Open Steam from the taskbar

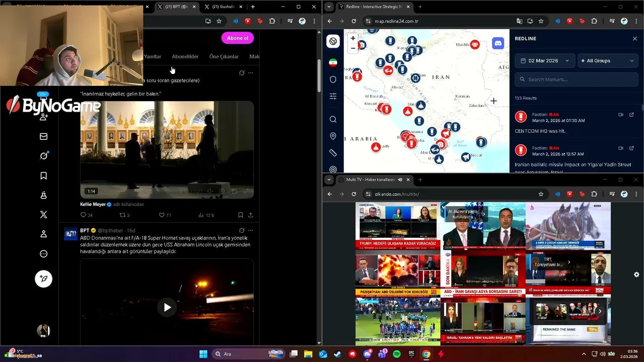pos(338,354)
